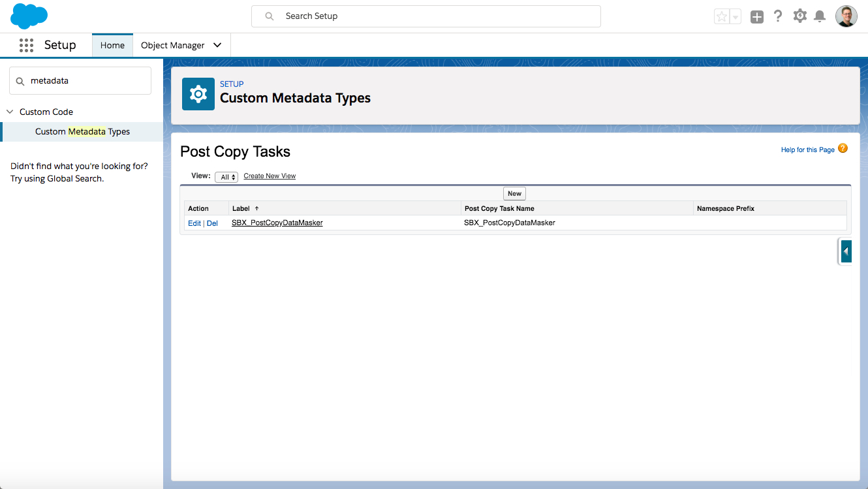868x489 pixels.
Task: Open the View selector set to All
Action: click(x=226, y=177)
